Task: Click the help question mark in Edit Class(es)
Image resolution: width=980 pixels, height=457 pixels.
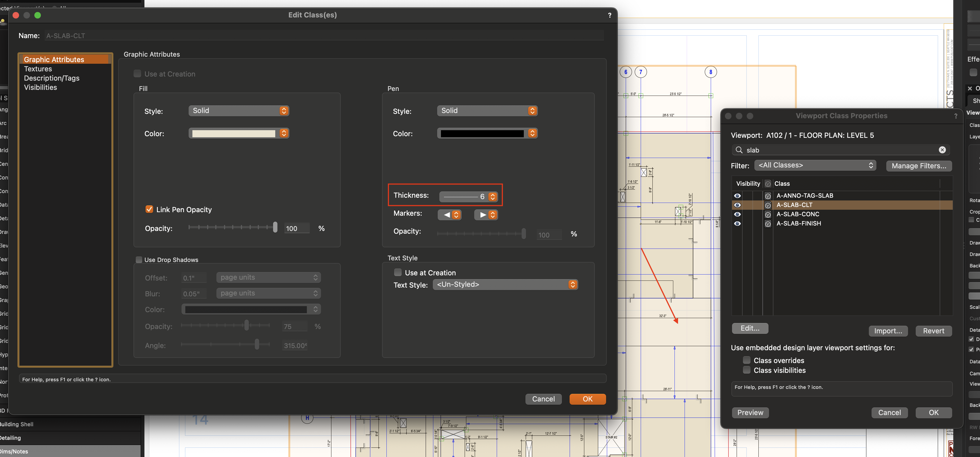Action: (x=609, y=15)
